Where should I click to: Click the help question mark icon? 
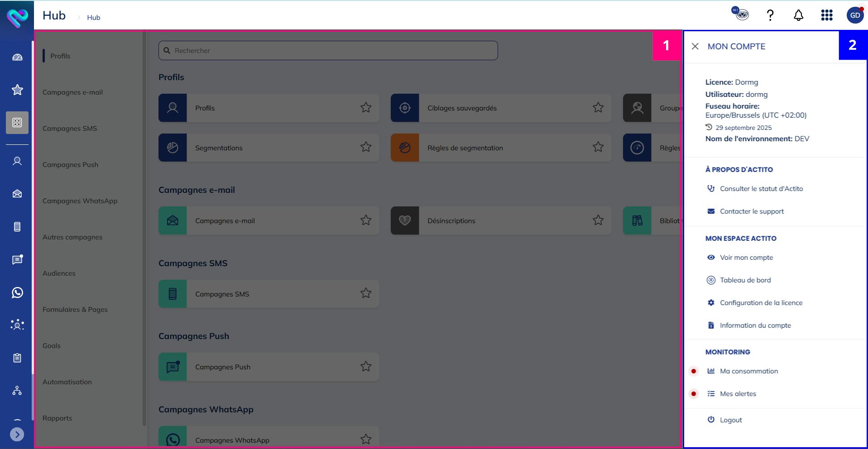coord(770,15)
